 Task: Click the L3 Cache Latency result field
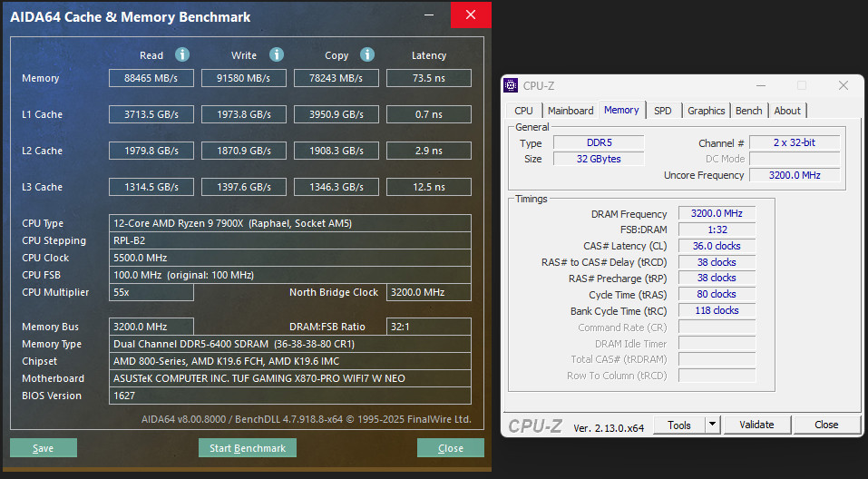click(x=428, y=187)
